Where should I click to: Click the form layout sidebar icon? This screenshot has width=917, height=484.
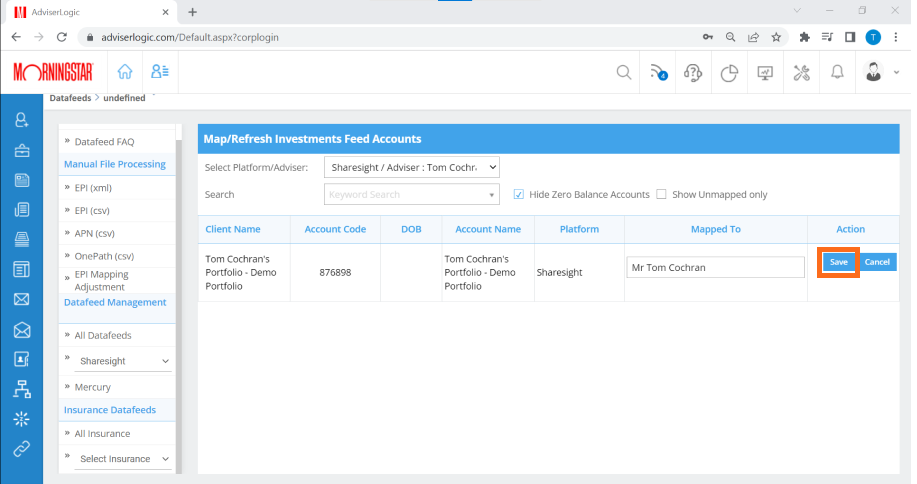point(22,269)
